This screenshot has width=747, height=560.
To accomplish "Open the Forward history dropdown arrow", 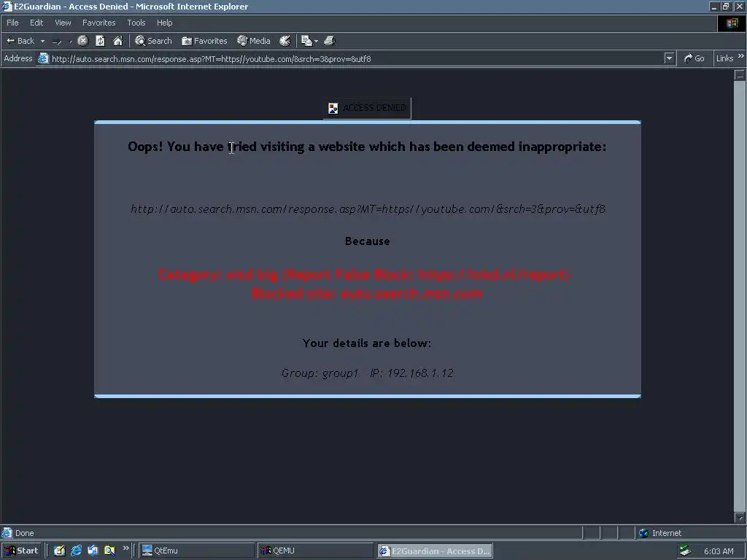I will click(71, 42).
